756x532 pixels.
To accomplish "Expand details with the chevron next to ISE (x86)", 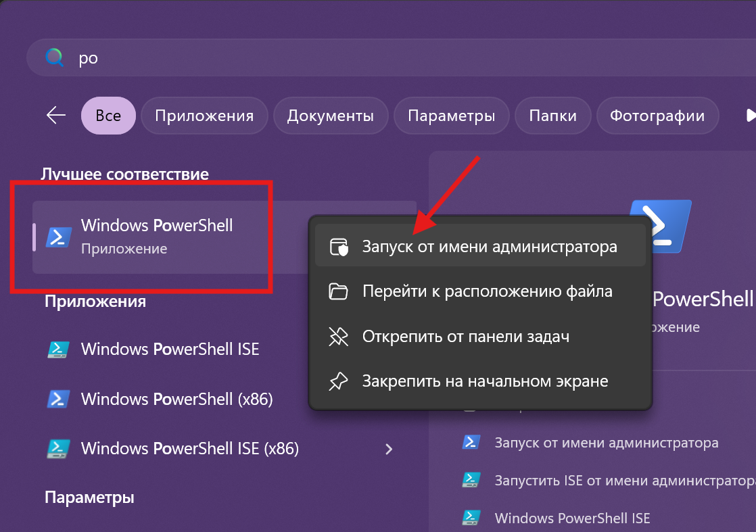I will (x=389, y=448).
